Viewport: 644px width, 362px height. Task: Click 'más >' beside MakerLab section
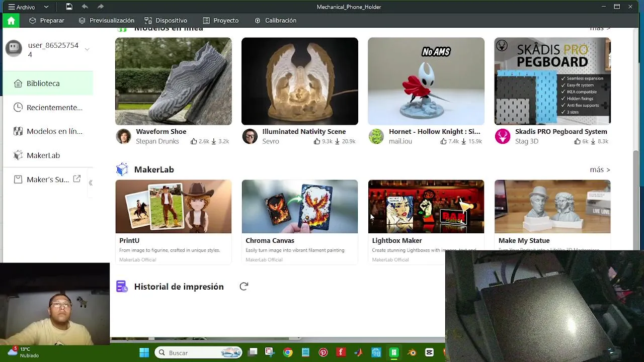(600, 170)
